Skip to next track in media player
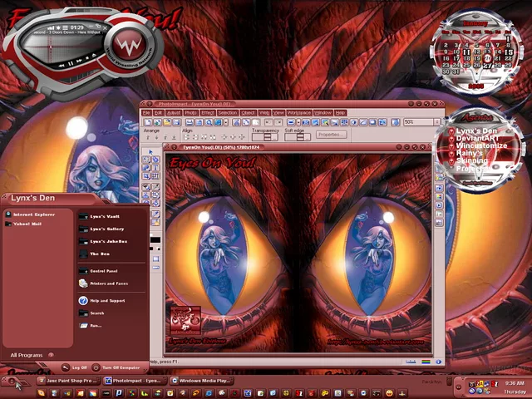The height and width of the screenshot is (399, 532). 79,61
